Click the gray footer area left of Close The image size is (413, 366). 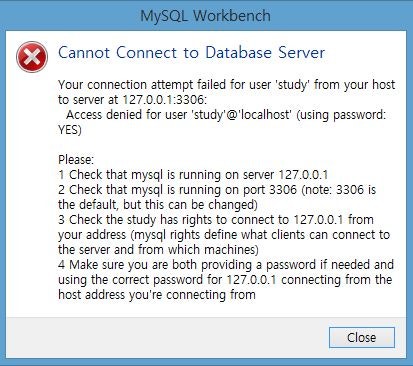click(167, 337)
